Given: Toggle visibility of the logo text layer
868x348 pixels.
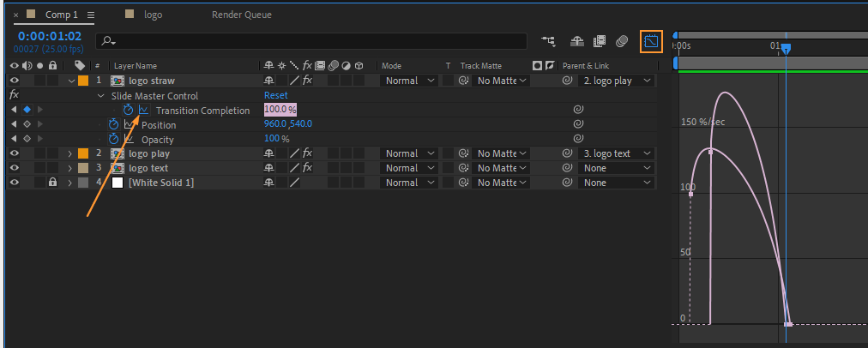Looking at the screenshot, I should tap(14, 168).
